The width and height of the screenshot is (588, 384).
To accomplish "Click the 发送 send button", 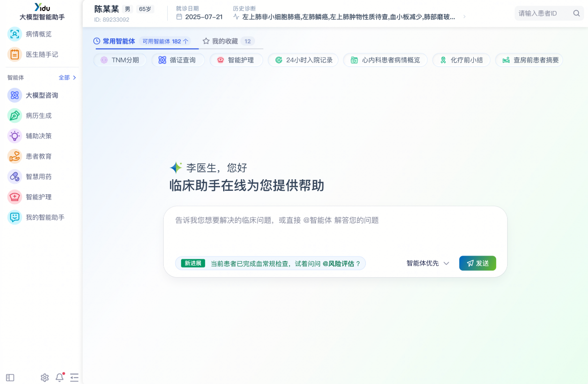I will point(477,263).
